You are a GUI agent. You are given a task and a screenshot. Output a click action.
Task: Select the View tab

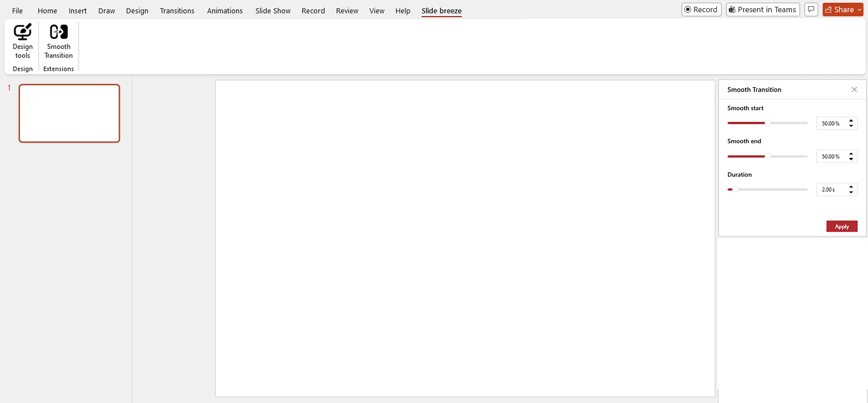point(377,10)
